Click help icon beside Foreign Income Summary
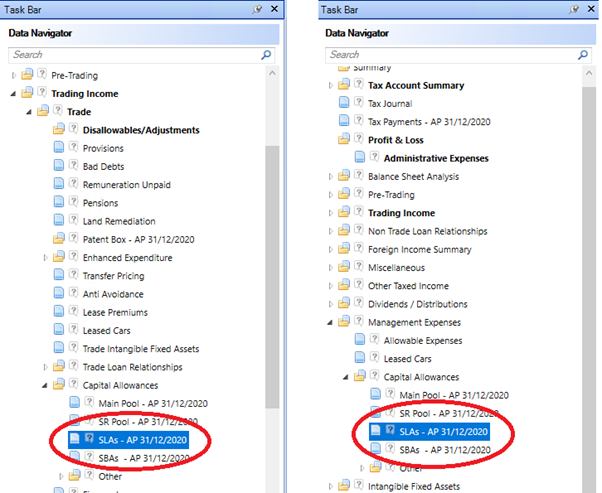This screenshot has height=493, width=602. (x=359, y=248)
